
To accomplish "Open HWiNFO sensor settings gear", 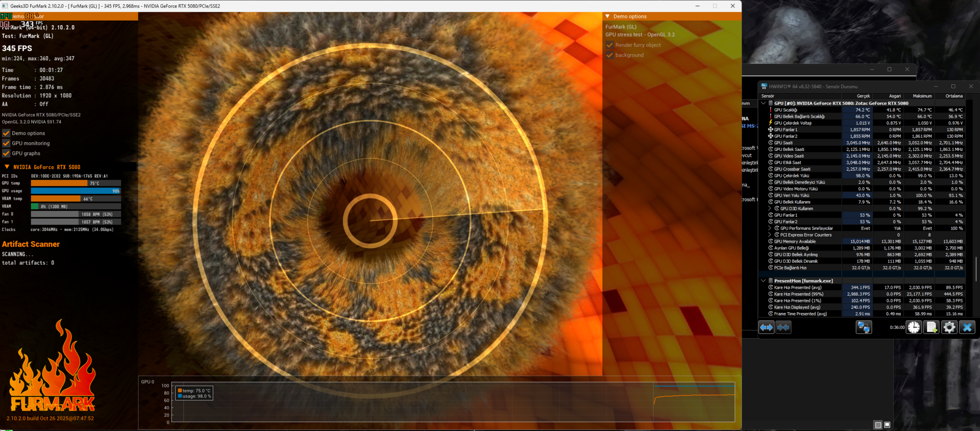I will 949,327.
